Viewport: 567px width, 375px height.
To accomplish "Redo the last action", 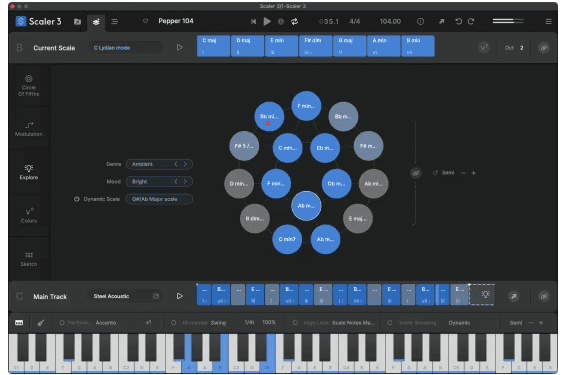I will (471, 22).
